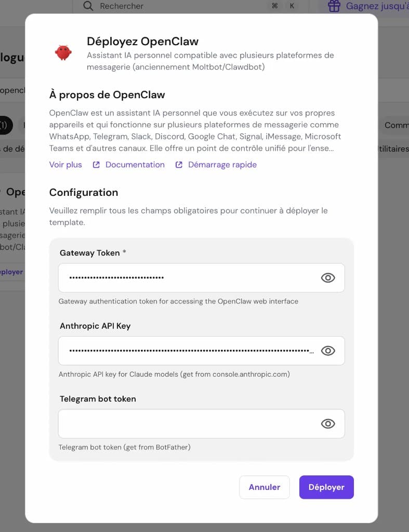Click the search magnifier icon
The width and height of the screenshot is (409, 532).
pyautogui.click(x=87, y=6)
